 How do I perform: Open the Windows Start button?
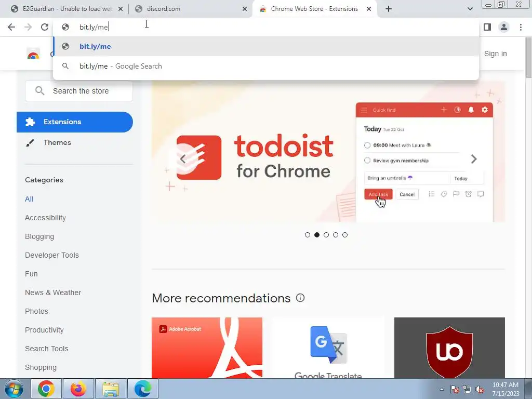coord(14,389)
